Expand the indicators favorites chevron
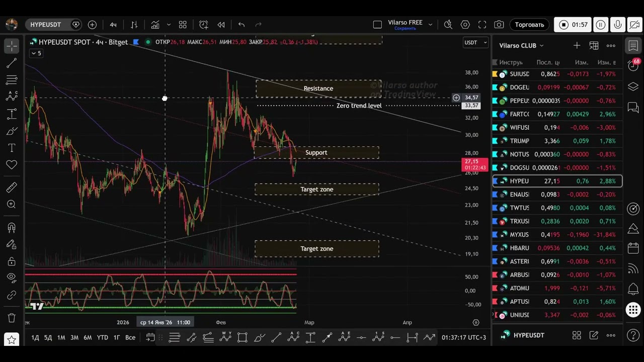This screenshot has height=362, width=644. tap(169, 25)
